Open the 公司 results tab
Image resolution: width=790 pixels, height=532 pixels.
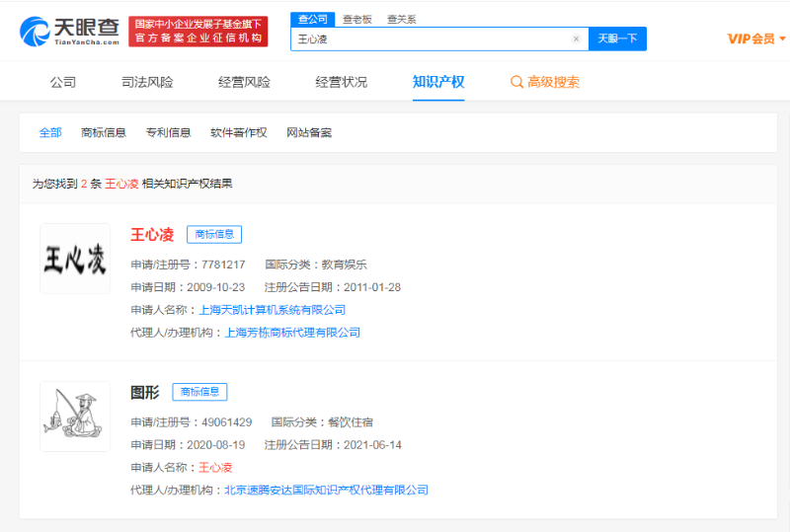click(x=63, y=82)
